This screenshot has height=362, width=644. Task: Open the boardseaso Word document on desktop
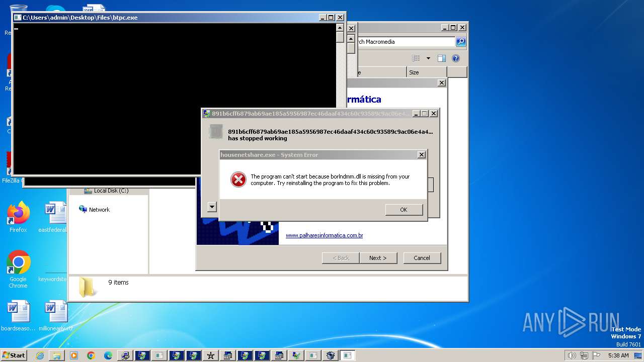pyautogui.click(x=18, y=316)
